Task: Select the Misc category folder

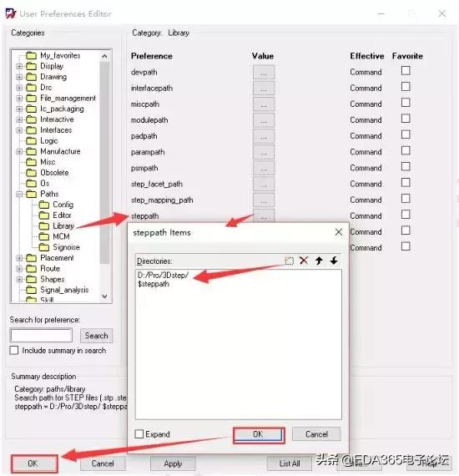Action: coord(41,162)
